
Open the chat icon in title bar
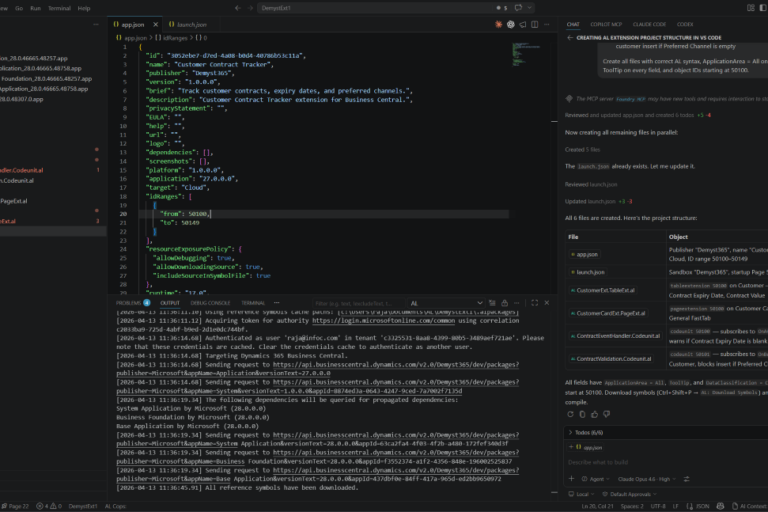(518, 8)
